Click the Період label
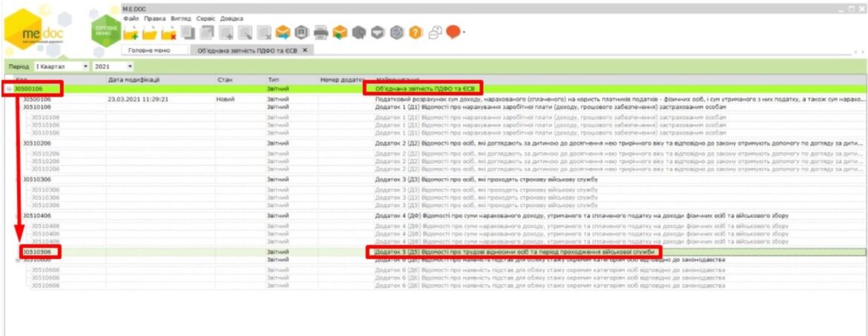 (18, 67)
